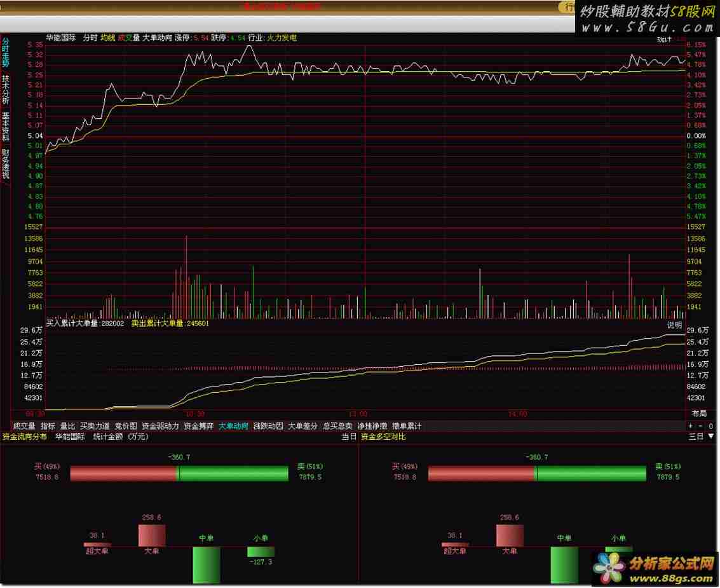Switch to the 量比 tab
The height and width of the screenshot is (588, 720).
coord(67,426)
